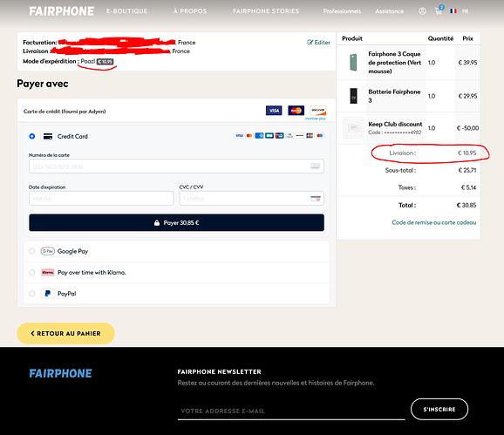Click the € -50,00 discount price
This screenshot has width=504, height=435.
[x=467, y=128]
